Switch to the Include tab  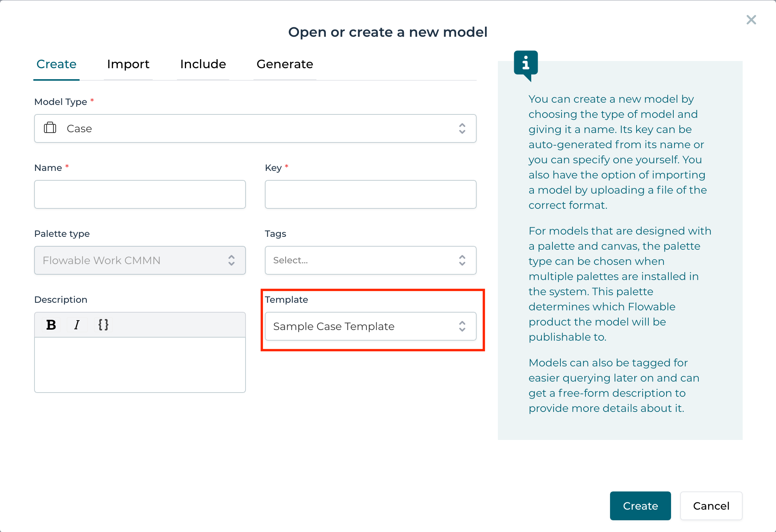click(x=203, y=64)
